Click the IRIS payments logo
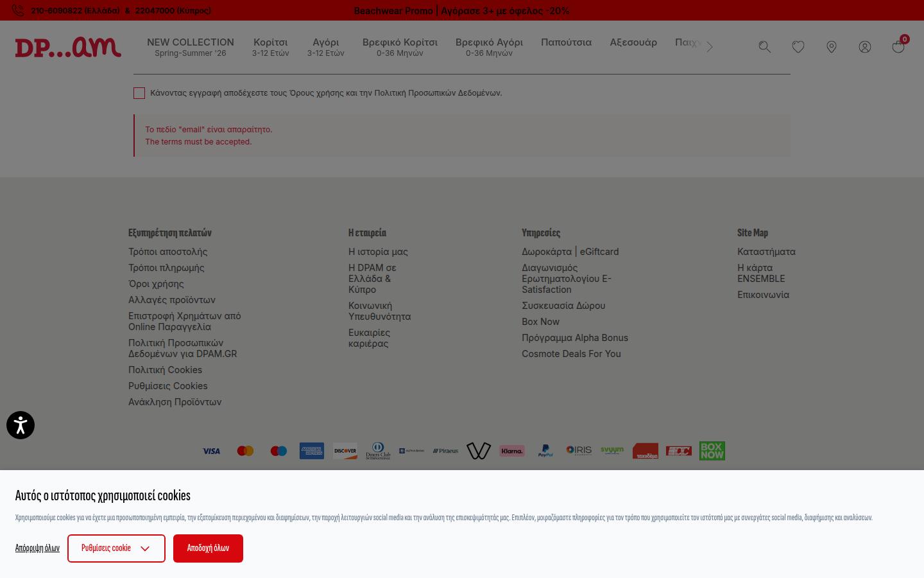 (579, 450)
